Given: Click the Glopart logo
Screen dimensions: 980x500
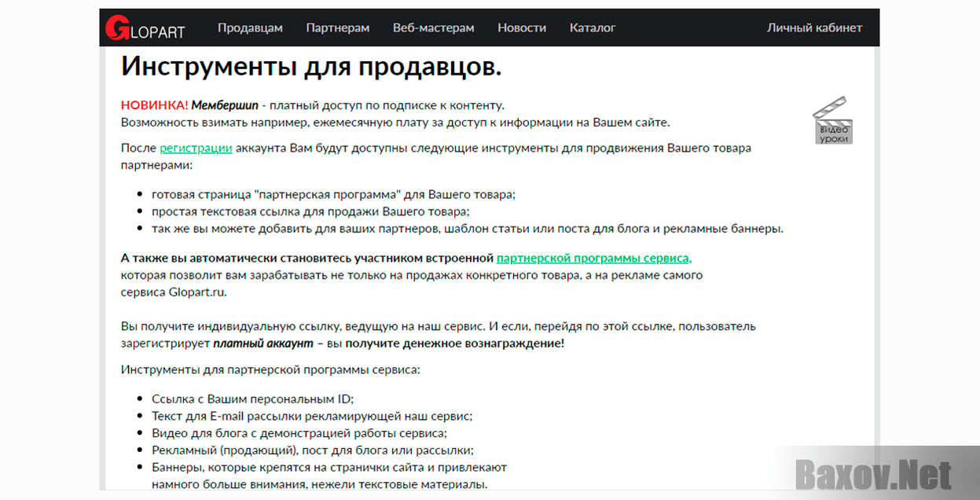Looking at the screenshot, I should point(146,27).
